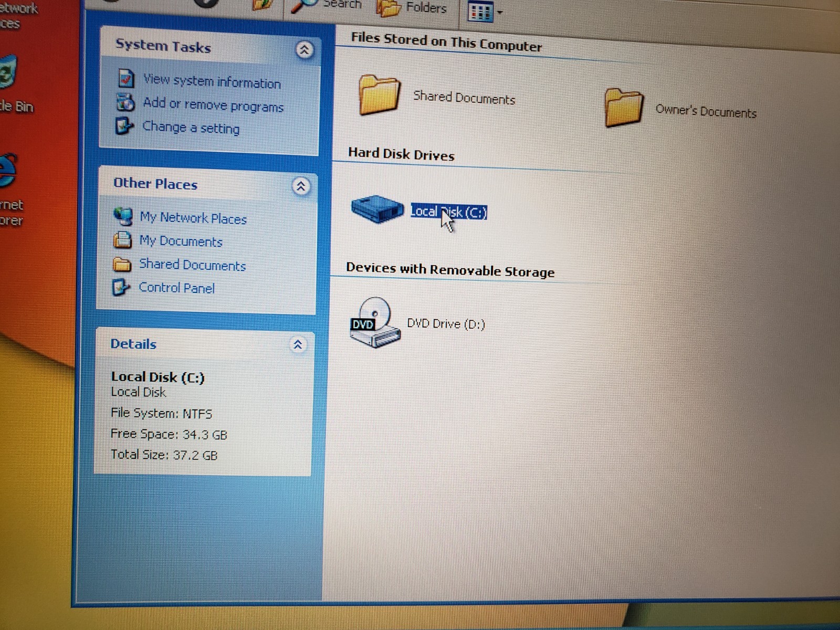Click the Change a setting icon

coord(124,125)
